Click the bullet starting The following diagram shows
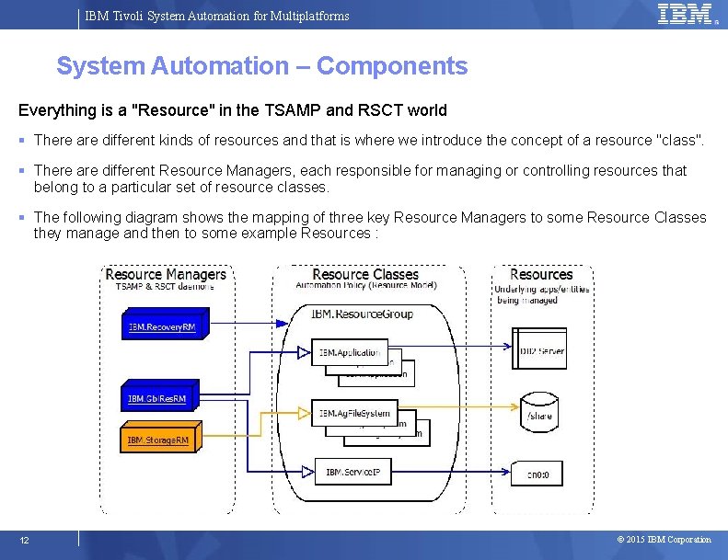The image size is (728, 560). [x=370, y=225]
